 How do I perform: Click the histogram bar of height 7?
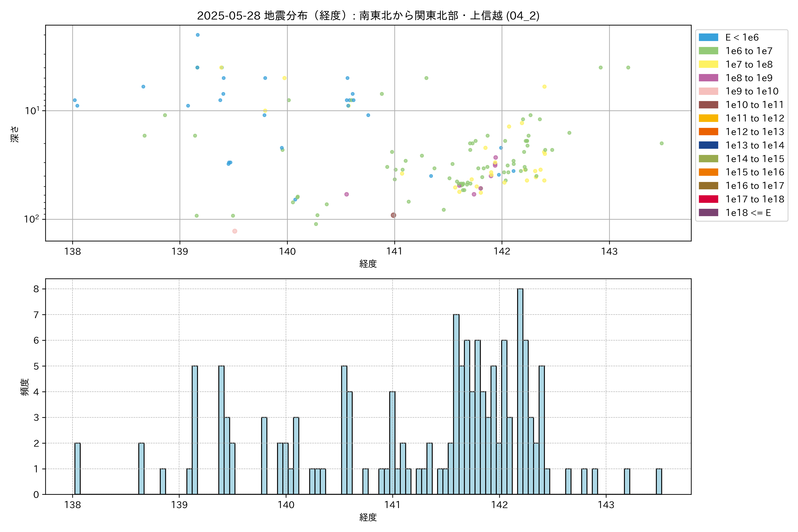coord(456,404)
